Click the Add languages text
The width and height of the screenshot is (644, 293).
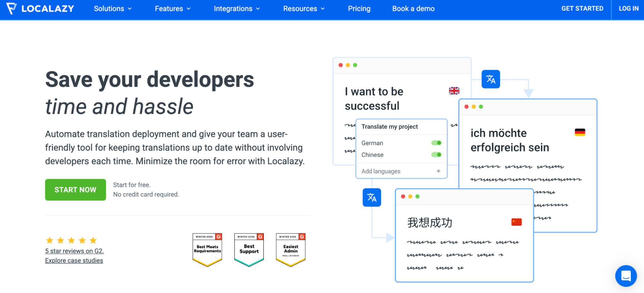coord(381,171)
